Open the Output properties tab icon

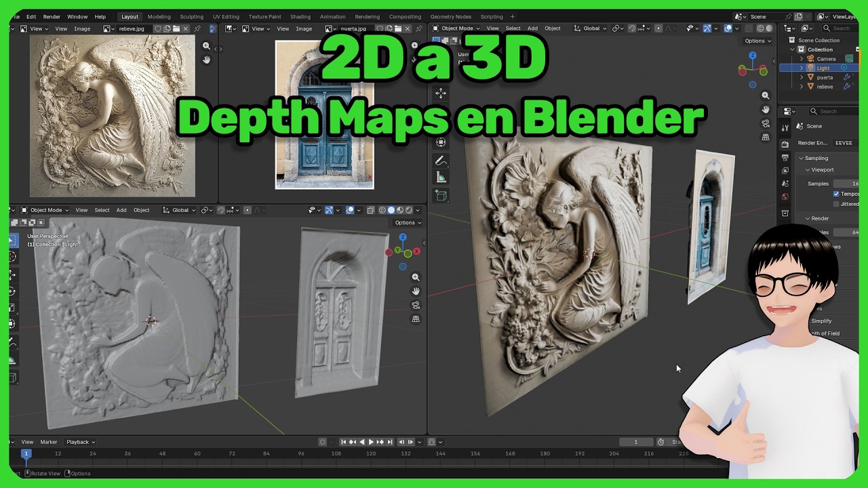[x=785, y=157]
